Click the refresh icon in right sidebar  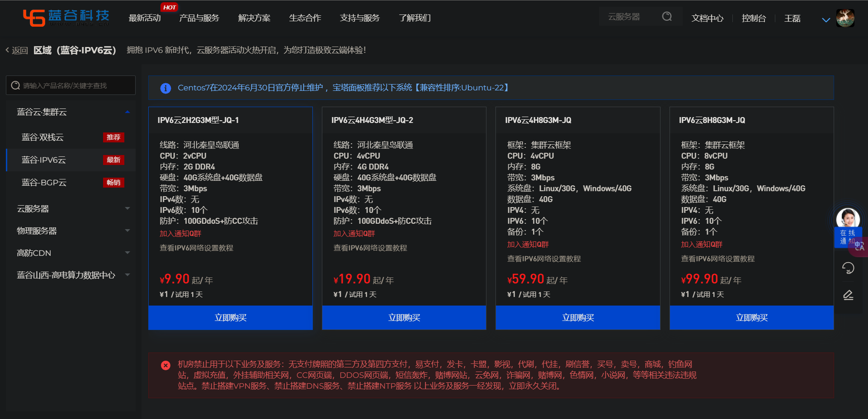[x=848, y=268]
